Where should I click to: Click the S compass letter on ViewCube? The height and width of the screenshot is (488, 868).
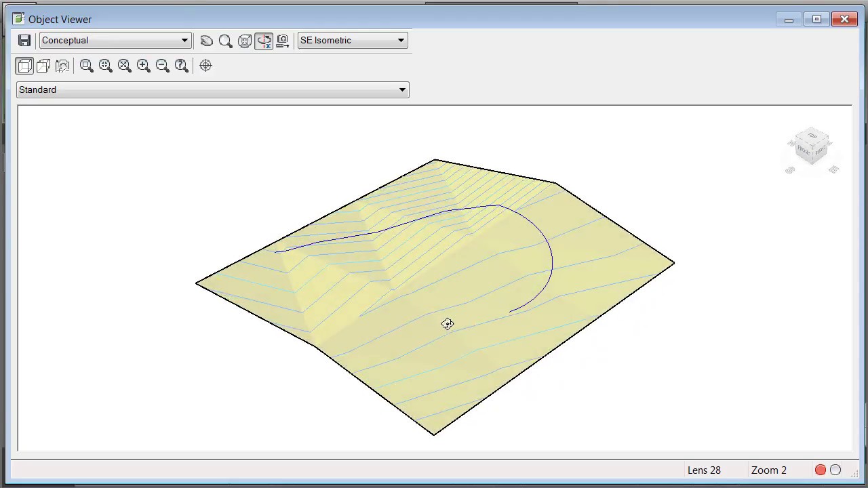tap(790, 170)
